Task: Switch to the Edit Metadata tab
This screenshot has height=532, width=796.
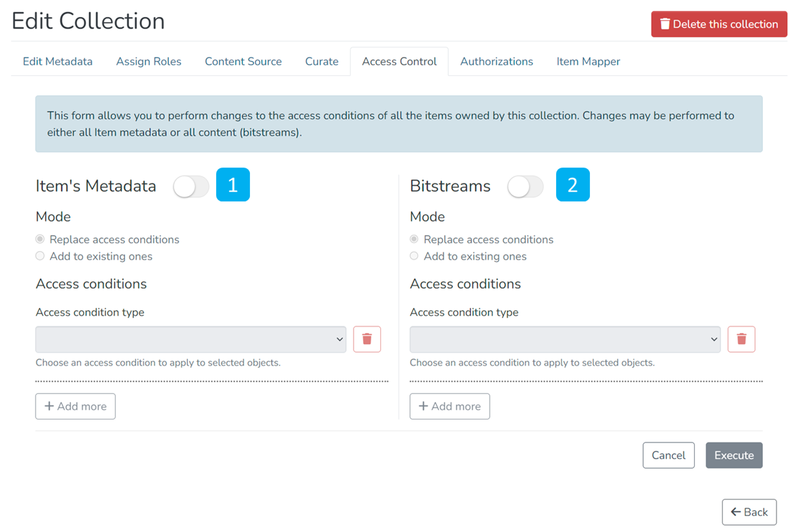Action: point(57,62)
